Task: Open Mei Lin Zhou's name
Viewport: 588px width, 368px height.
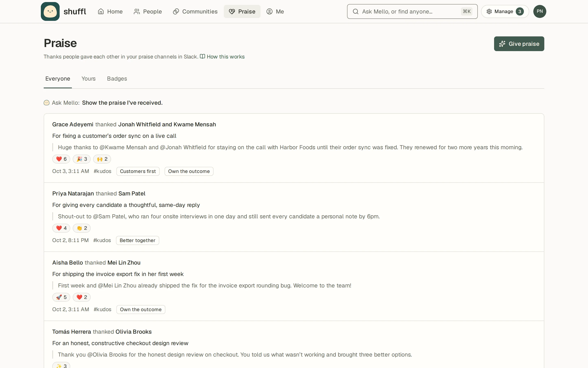Action: point(124,263)
